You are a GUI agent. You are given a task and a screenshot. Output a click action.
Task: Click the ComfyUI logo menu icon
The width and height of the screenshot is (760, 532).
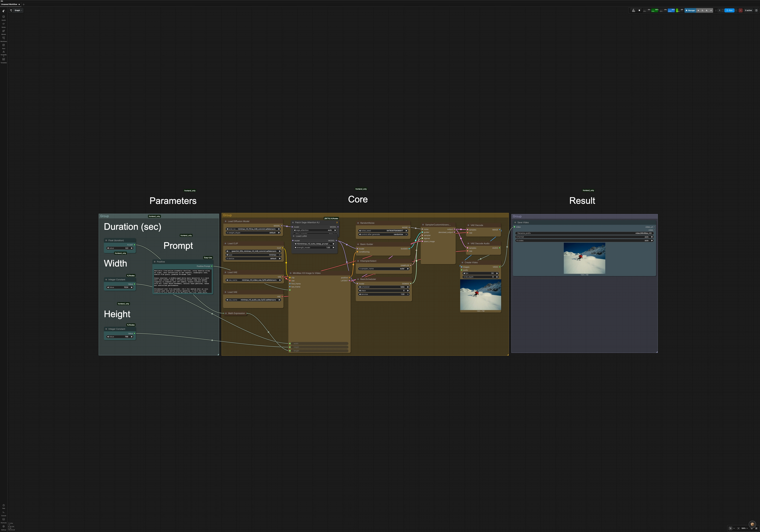click(4, 11)
